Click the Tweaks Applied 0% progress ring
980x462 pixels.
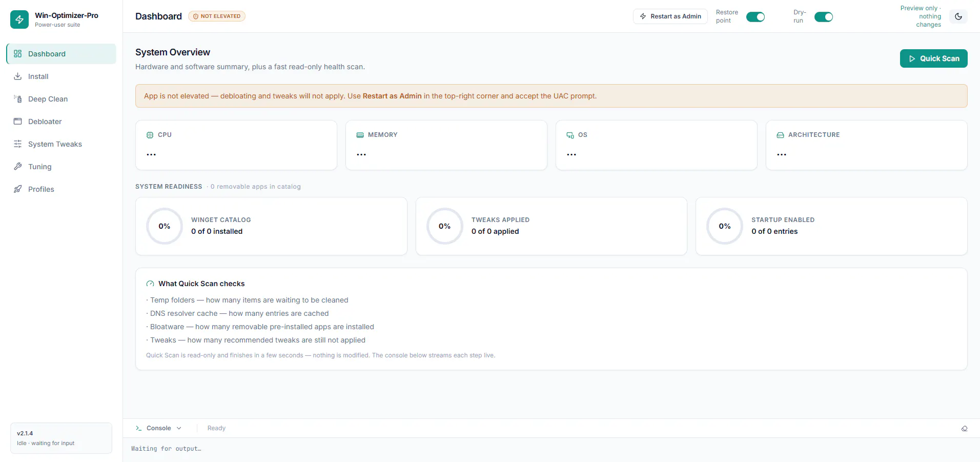(x=444, y=226)
